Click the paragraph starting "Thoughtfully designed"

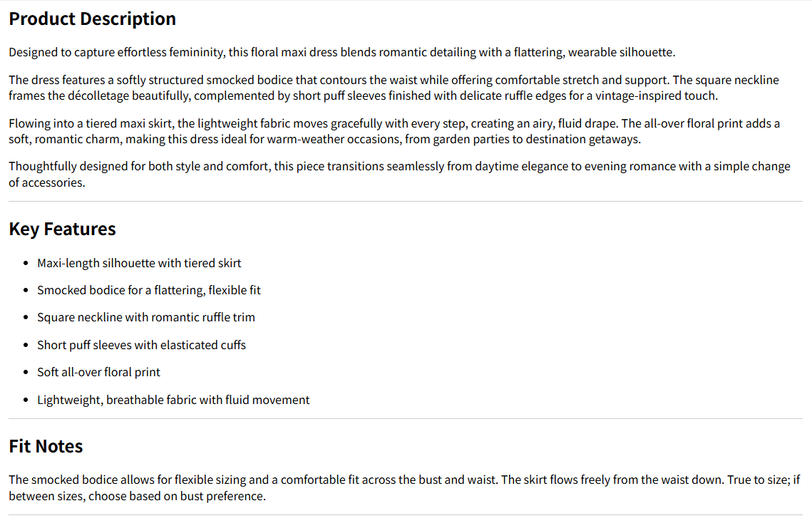click(399, 175)
